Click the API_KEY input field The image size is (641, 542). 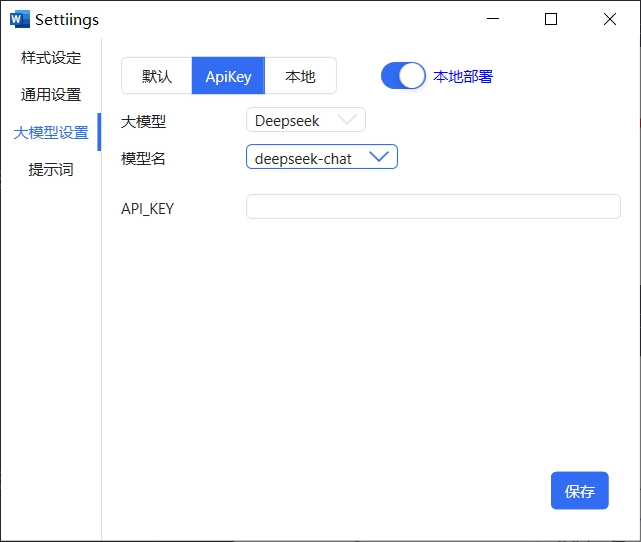[433, 206]
